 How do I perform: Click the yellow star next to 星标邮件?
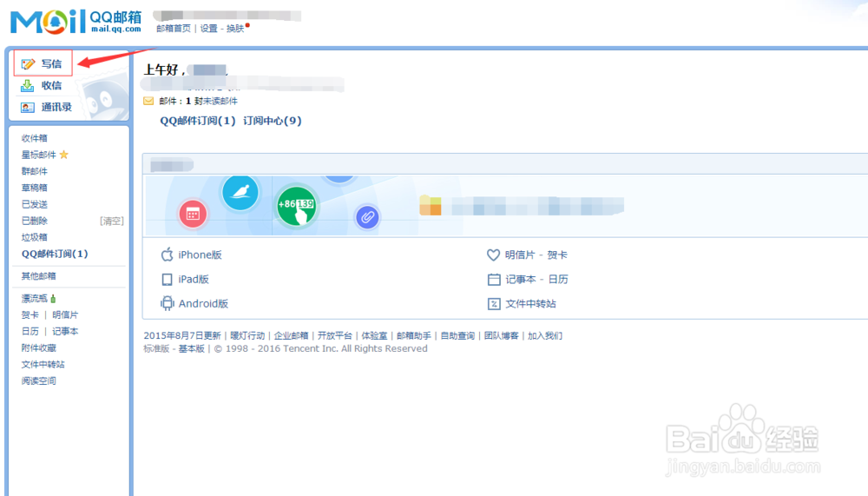(x=63, y=155)
